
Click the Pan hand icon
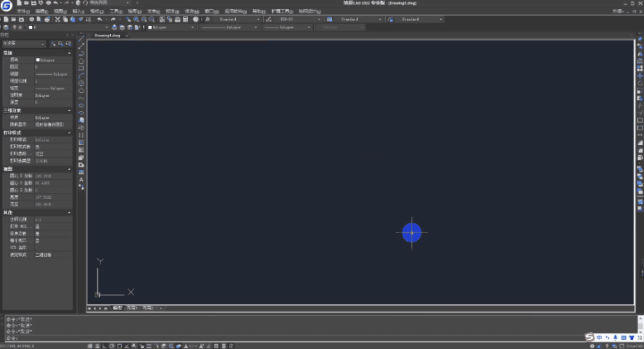coord(128,20)
